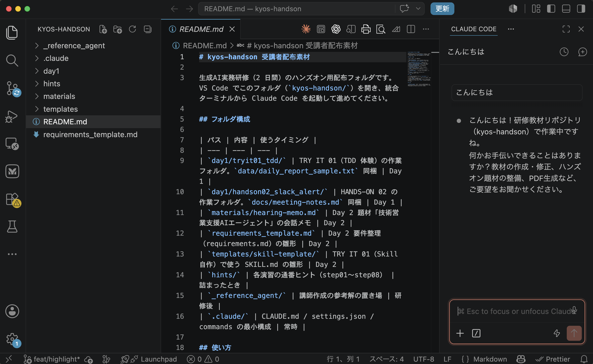Create a new folder in KYOS-HANDSON explorer
The width and height of the screenshot is (593, 364).
coord(118,29)
